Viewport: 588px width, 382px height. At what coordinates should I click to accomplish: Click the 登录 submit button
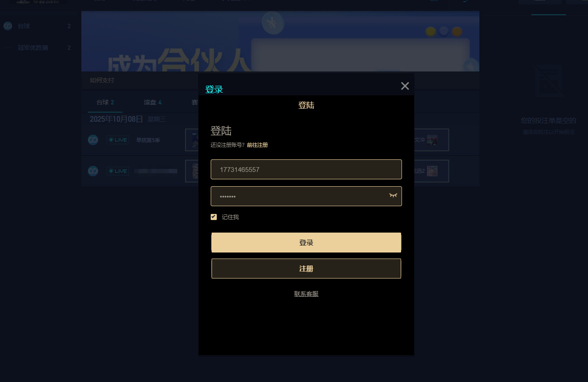(x=306, y=243)
